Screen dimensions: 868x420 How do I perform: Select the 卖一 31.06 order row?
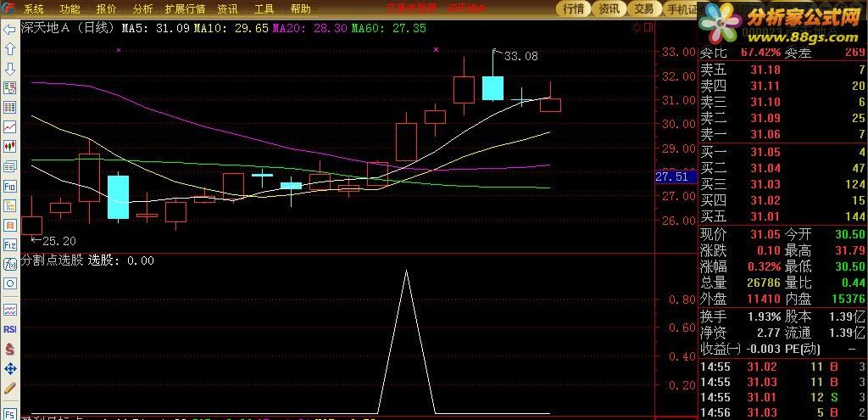pyautogui.click(x=782, y=134)
